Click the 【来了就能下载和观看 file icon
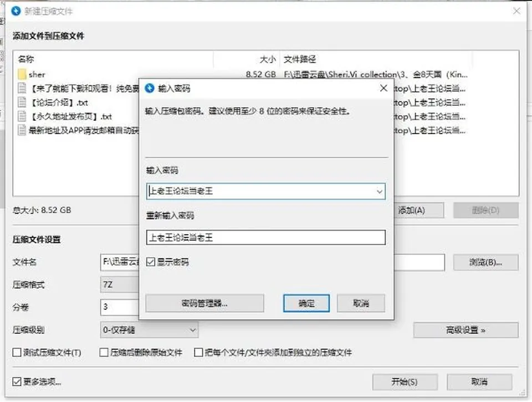532x402 pixels. [22, 88]
